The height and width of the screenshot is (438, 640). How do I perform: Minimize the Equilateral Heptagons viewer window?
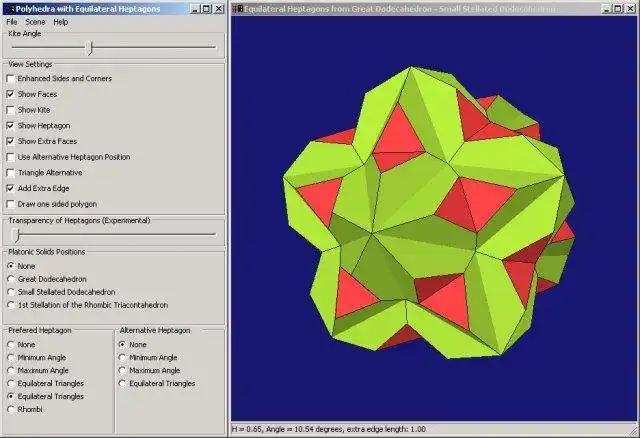607,9
